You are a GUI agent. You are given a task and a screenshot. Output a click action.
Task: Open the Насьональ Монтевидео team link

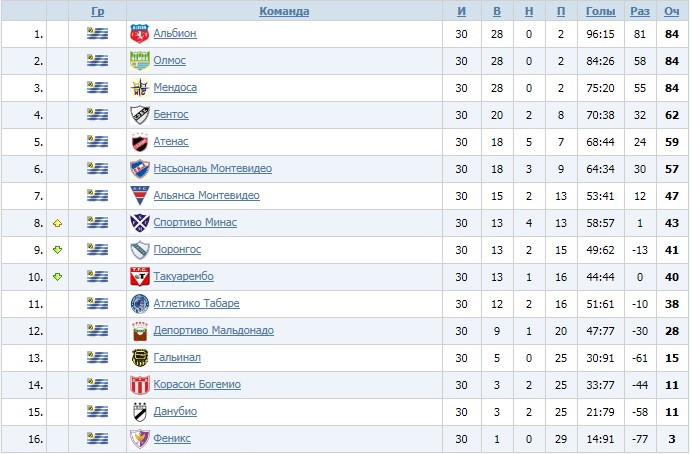tap(212, 169)
